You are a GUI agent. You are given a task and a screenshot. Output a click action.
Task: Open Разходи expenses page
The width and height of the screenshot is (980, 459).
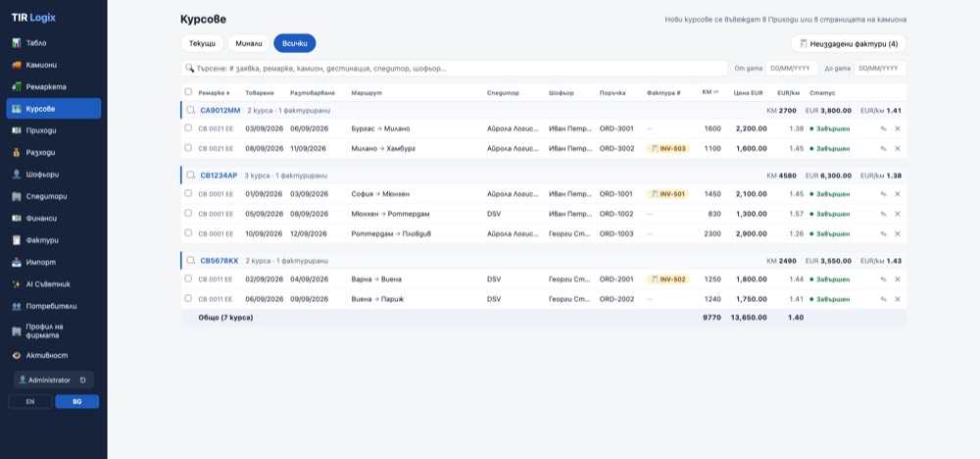54,153
